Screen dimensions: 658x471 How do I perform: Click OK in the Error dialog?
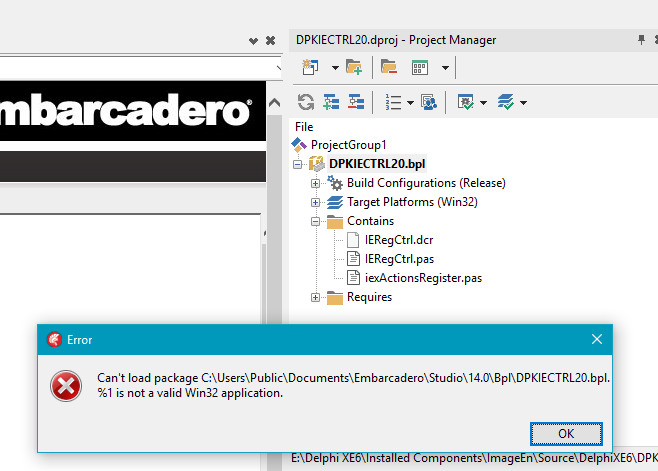566,434
